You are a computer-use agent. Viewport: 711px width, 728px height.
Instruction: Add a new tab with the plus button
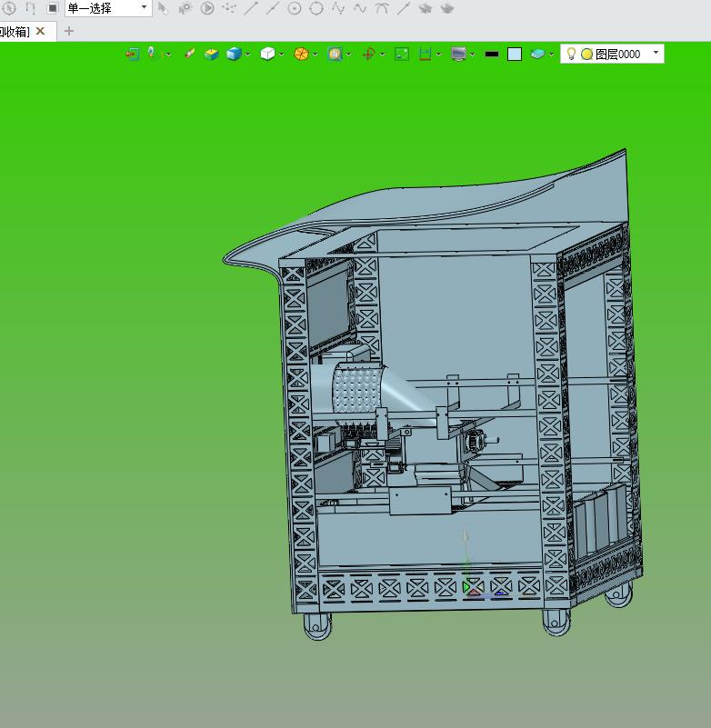[x=69, y=31]
